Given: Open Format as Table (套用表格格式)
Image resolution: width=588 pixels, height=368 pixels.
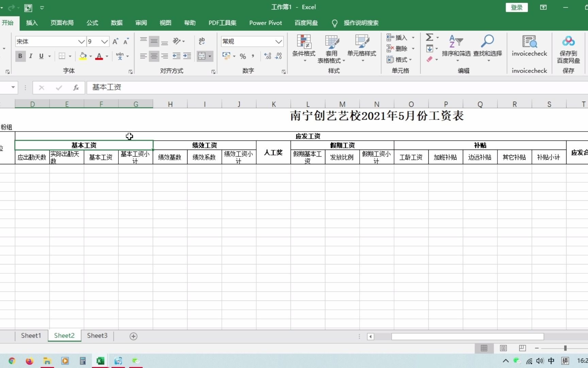Looking at the screenshot, I should click(331, 49).
